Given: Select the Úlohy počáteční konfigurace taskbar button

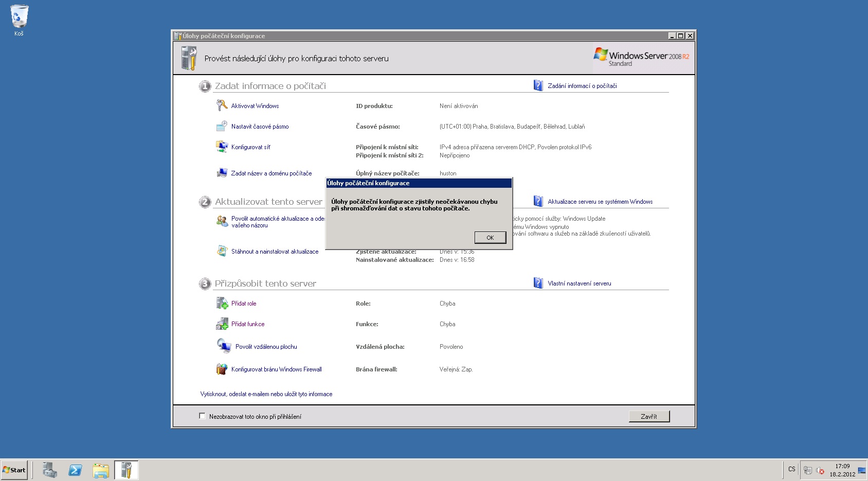Looking at the screenshot, I should click(x=126, y=470).
